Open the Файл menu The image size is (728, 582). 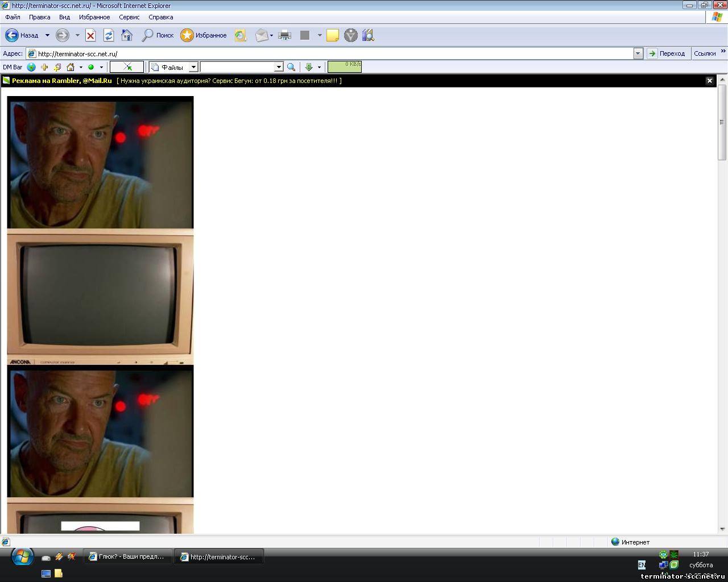tap(13, 17)
